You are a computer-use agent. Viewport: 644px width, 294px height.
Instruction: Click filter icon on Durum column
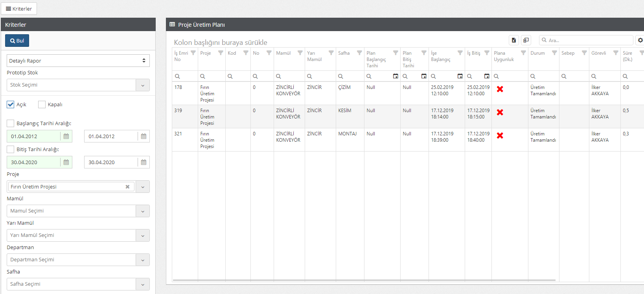(x=554, y=53)
